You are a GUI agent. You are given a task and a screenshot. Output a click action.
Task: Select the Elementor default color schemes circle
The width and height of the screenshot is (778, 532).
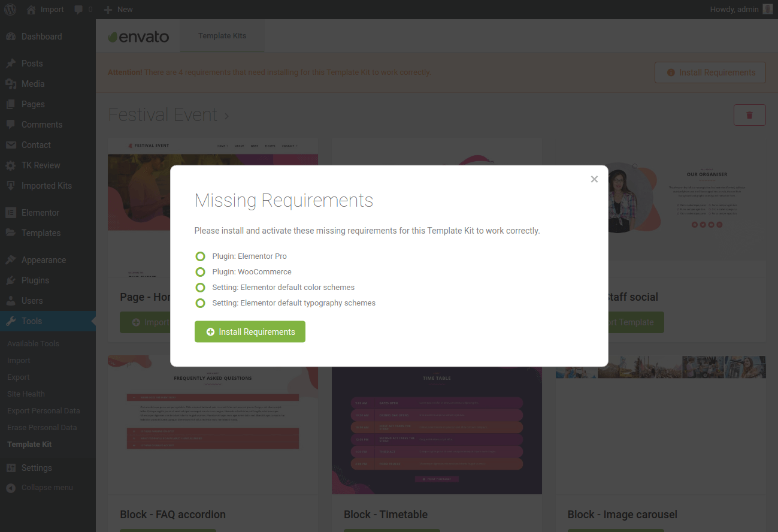(201, 288)
